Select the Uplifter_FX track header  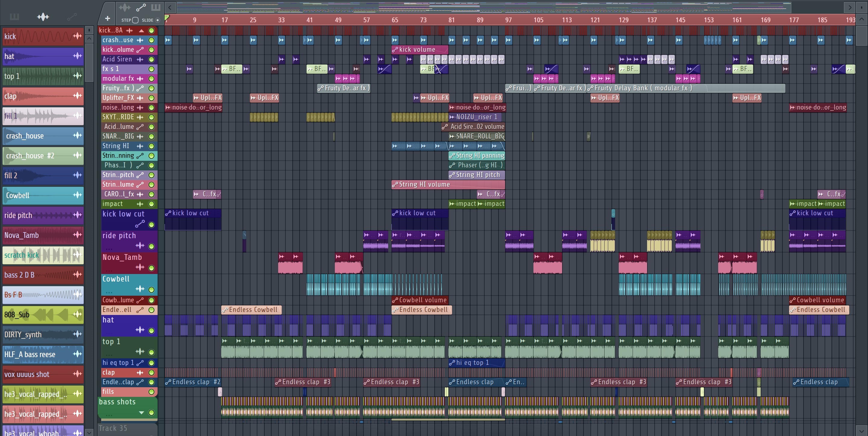pos(129,98)
